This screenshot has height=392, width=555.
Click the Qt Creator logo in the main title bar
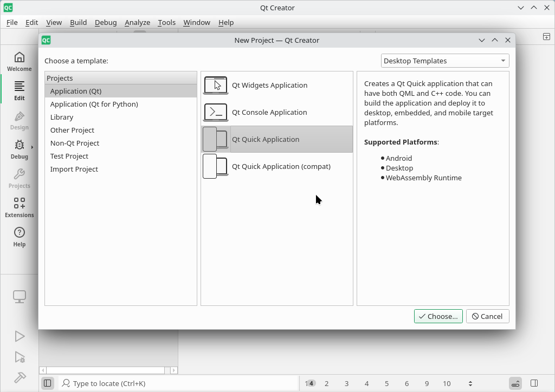click(x=8, y=8)
